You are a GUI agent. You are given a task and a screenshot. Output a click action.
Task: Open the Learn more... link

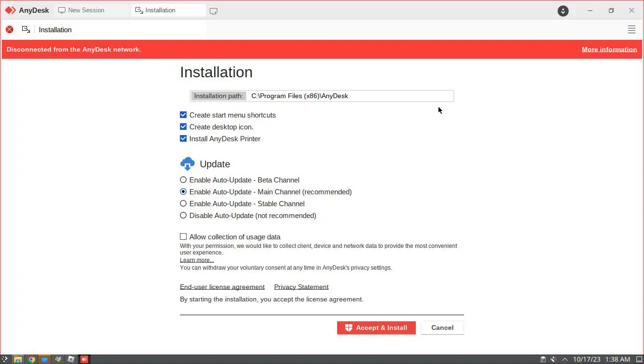click(x=197, y=260)
